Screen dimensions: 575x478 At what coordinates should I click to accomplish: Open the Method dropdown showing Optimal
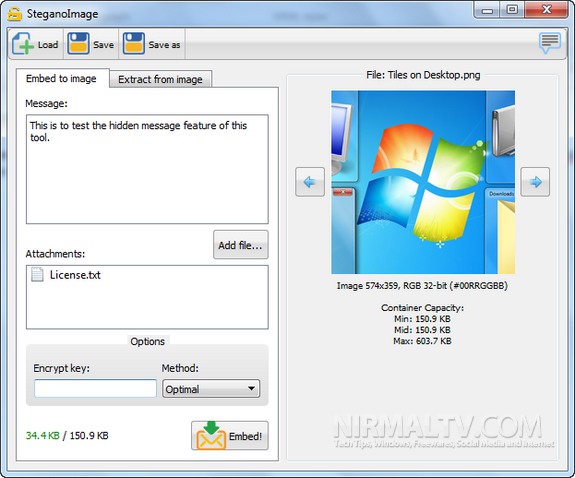tap(211, 389)
